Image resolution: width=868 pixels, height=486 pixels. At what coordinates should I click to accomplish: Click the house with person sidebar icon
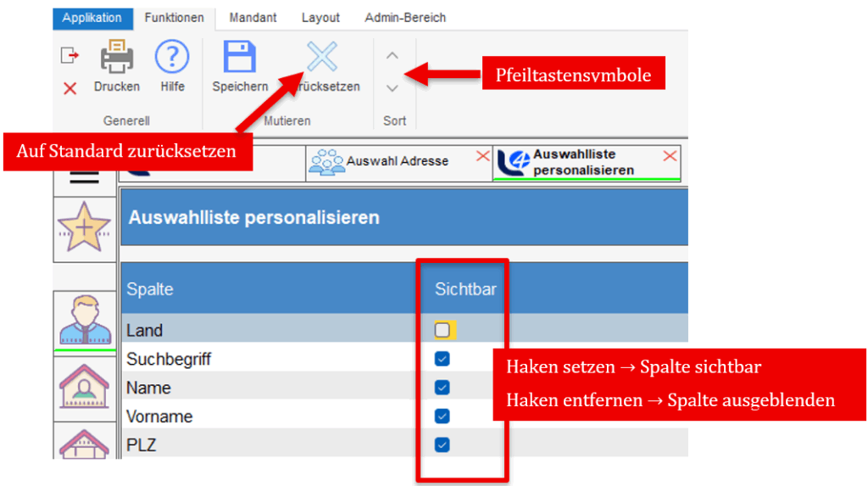point(84,386)
